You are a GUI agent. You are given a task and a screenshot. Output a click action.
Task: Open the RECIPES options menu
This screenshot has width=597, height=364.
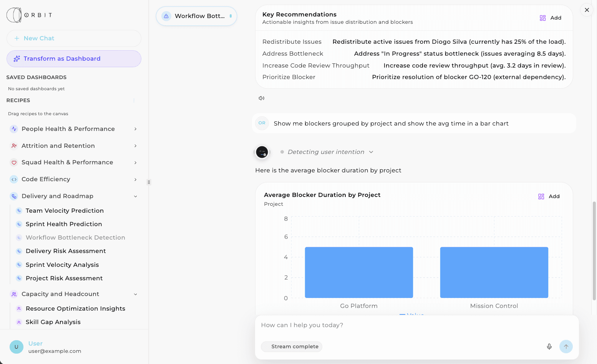(134, 100)
